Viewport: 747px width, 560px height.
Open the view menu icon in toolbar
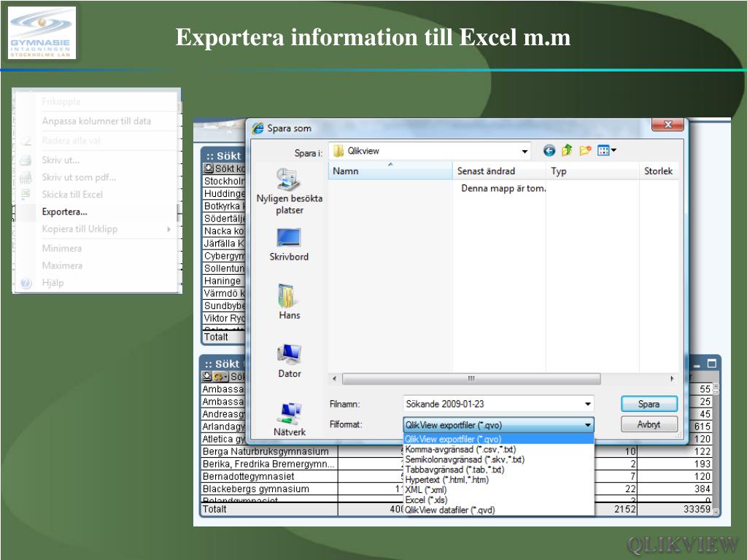point(606,151)
